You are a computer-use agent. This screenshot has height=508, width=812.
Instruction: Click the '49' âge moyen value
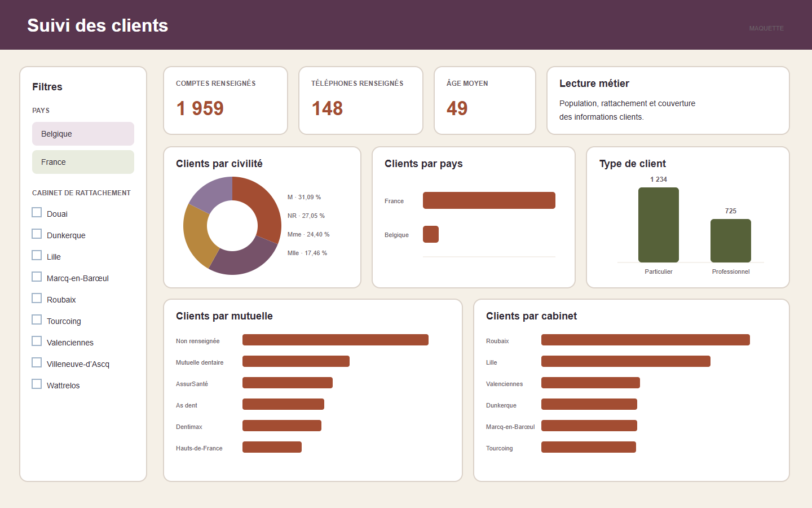click(x=457, y=108)
